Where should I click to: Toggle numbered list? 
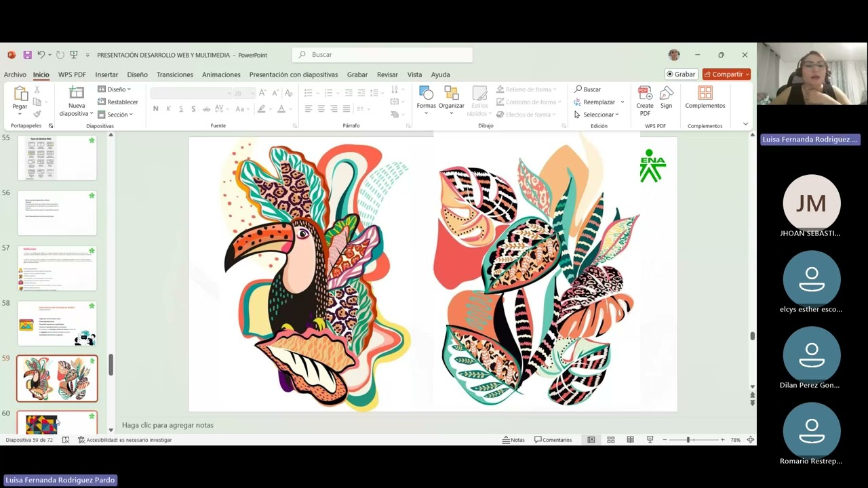pos(329,93)
